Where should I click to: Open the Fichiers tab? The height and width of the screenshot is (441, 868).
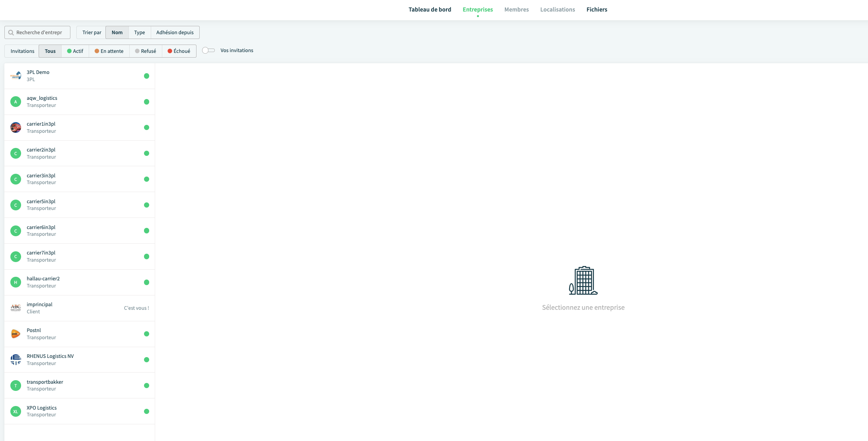tap(597, 10)
